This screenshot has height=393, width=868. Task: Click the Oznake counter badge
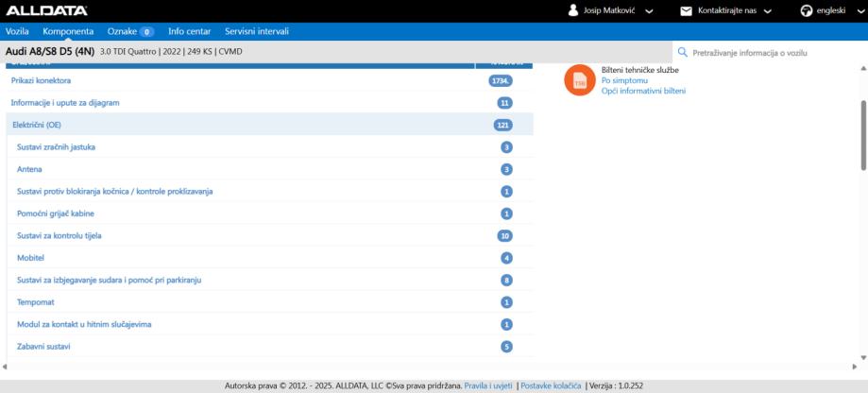pos(146,32)
